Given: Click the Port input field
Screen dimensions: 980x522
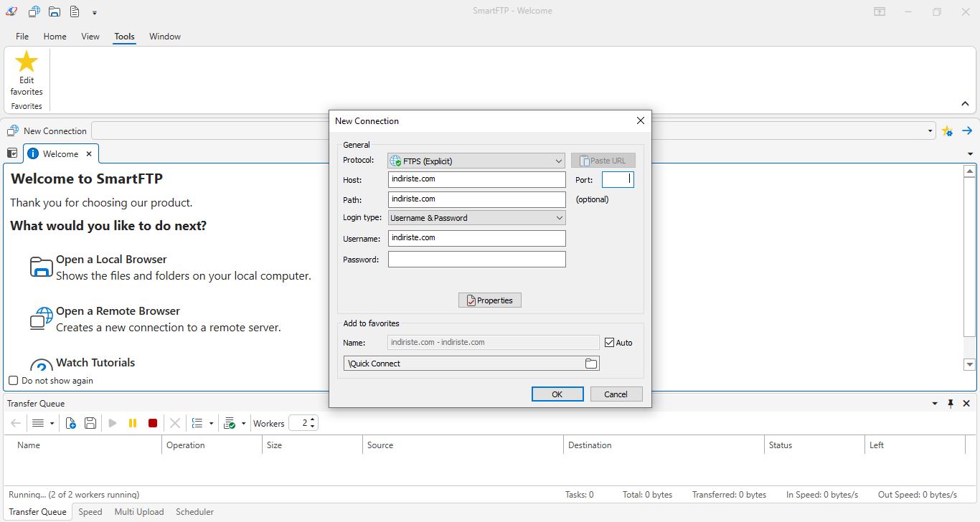Looking at the screenshot, I should pyautogui.click(x=618, y=179).
